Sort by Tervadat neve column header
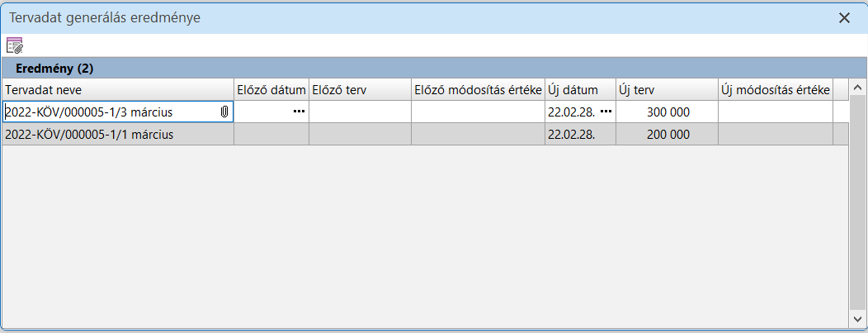868x333 pixels. click(118, 89)
